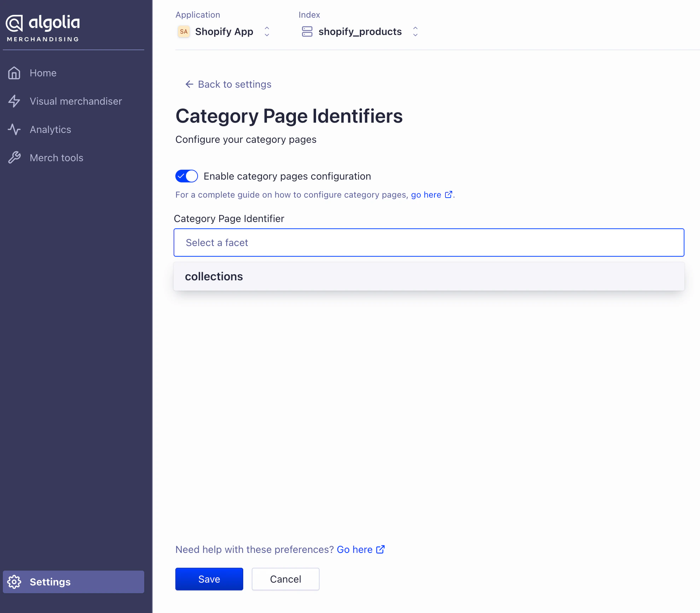Click the database icon beside shopify_products
This screenshot has height=613, width=700.
click(x=307, y=31)
